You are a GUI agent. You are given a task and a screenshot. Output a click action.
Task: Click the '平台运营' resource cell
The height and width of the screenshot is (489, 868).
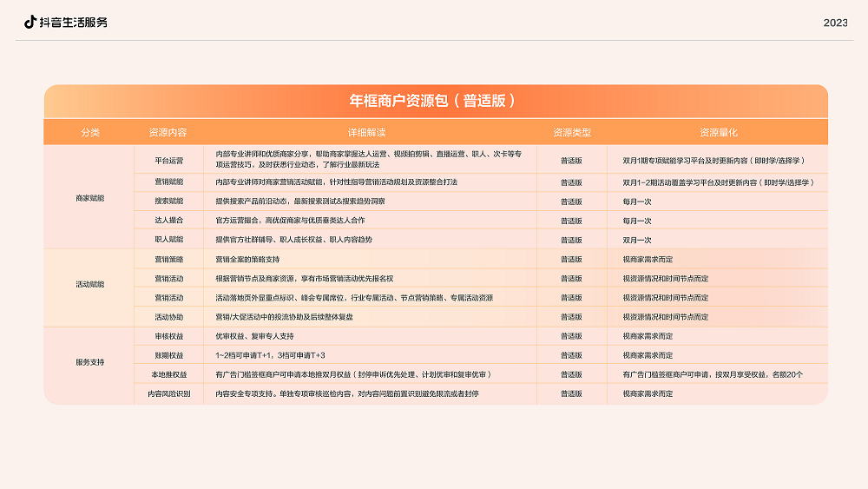coord(169,161)
